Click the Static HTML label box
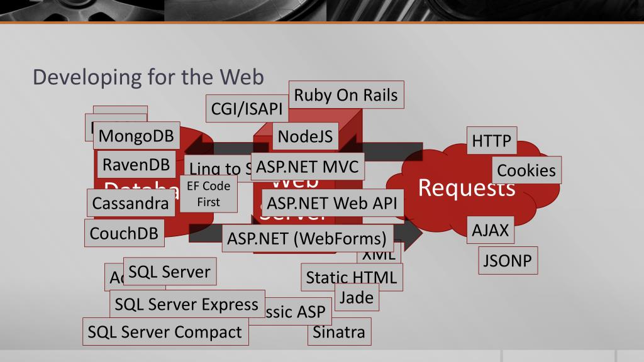Viewport: 644px width, 362px height. pyautogui.click(x=352, y=277)
